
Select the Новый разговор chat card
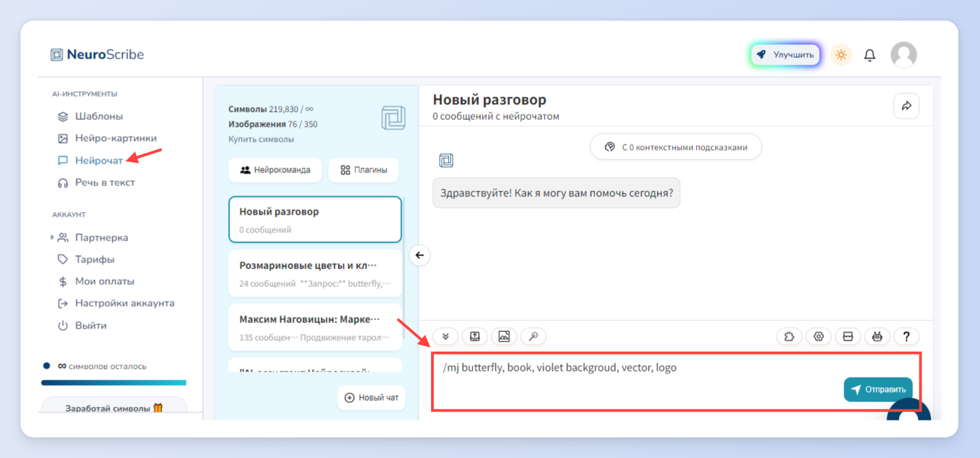coord(315,219)
